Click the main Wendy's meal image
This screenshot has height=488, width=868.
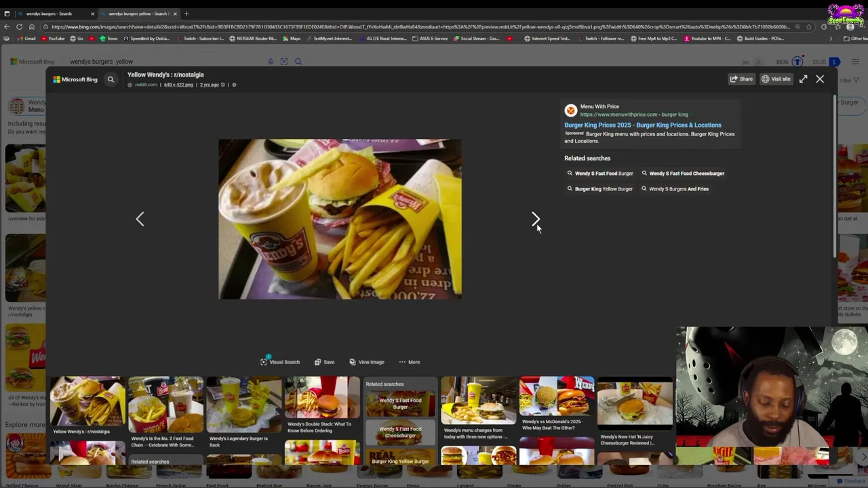[340, 219]
